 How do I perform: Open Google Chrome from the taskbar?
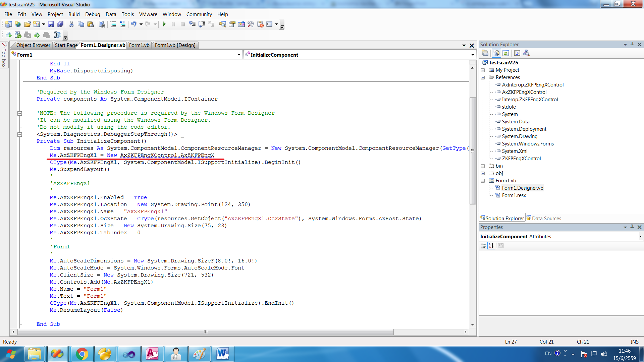click(x=82, y=354)
